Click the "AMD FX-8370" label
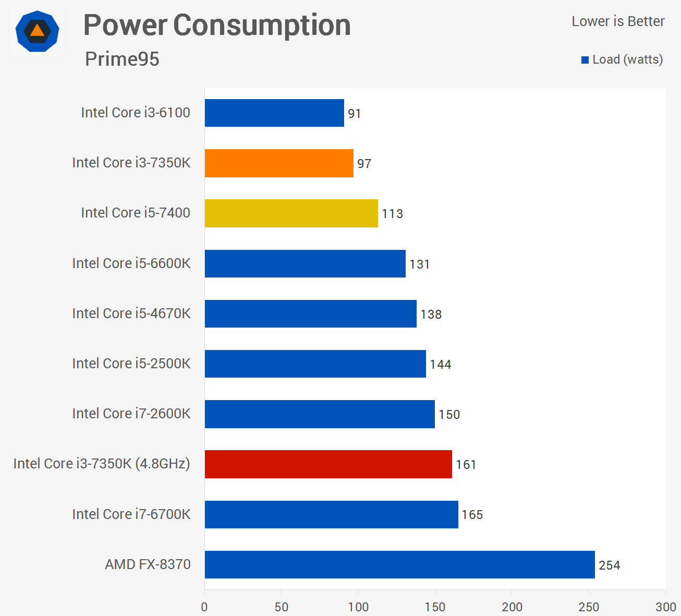This screenshot has width=681, height=616. tap(148, 564)
